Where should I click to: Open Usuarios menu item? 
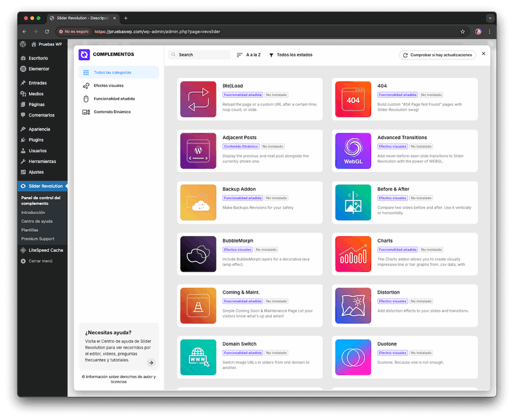(x=43, y=151)
